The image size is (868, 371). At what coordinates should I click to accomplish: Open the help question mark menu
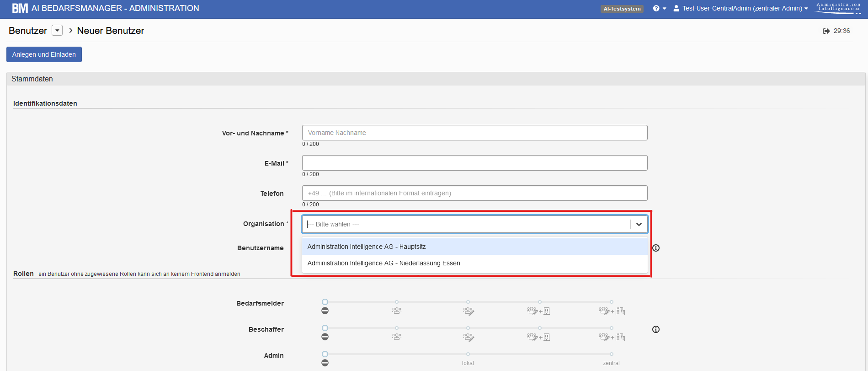click(659, 8)
